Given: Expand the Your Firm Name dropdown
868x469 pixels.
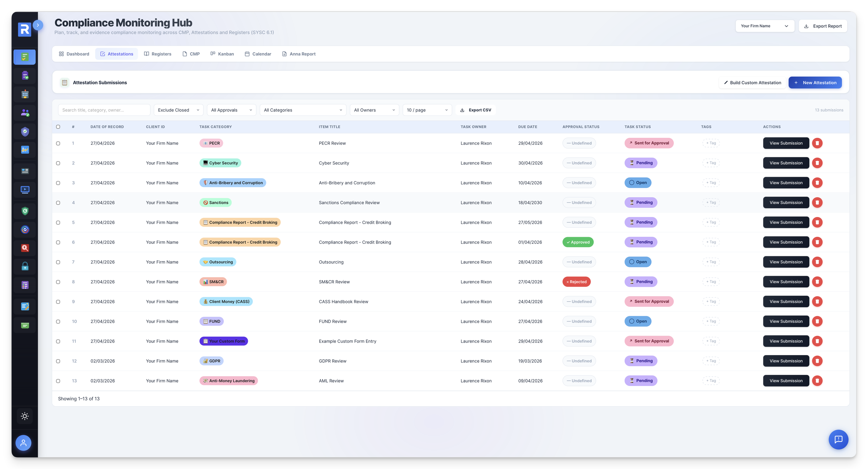Looking at the screenshot, I should tap(765, 26).
